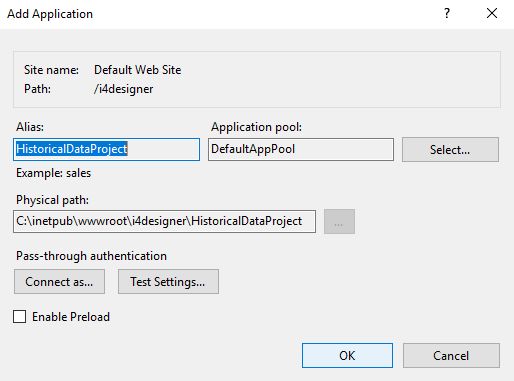The image size is (514, 381).
Task: Click the 'Enable Preload' label text
Action: [71, 317]
